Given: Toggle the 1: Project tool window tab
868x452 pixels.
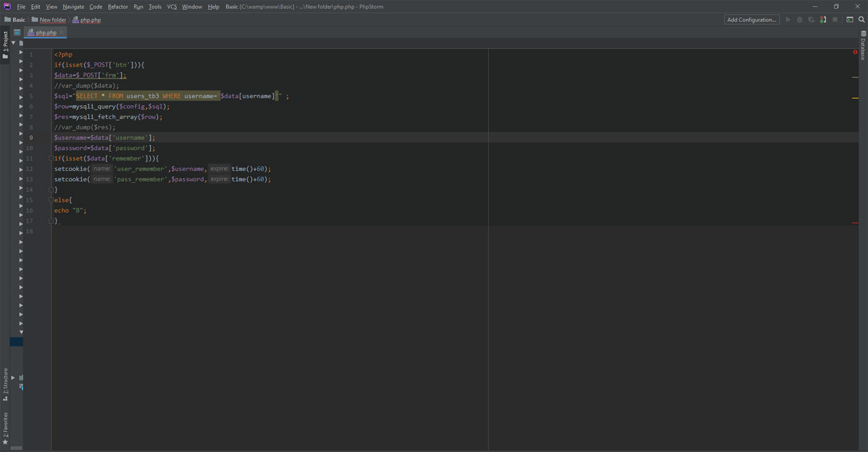Looking at the screenshot, I should [x=5, y=45].
